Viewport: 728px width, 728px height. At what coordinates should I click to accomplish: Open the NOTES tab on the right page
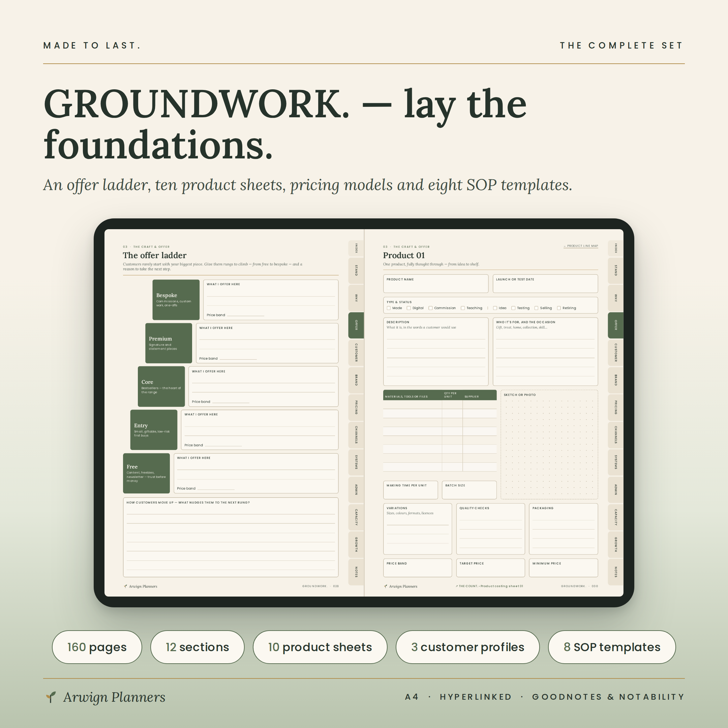615,572
